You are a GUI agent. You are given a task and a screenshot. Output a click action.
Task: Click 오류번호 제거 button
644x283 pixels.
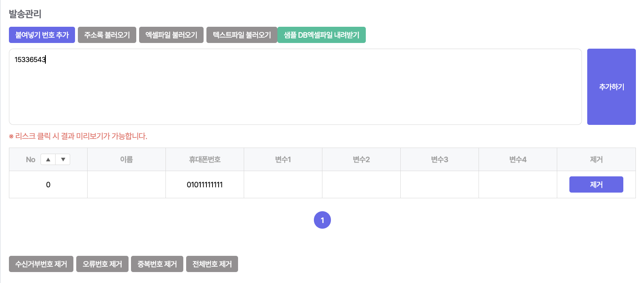102,264
